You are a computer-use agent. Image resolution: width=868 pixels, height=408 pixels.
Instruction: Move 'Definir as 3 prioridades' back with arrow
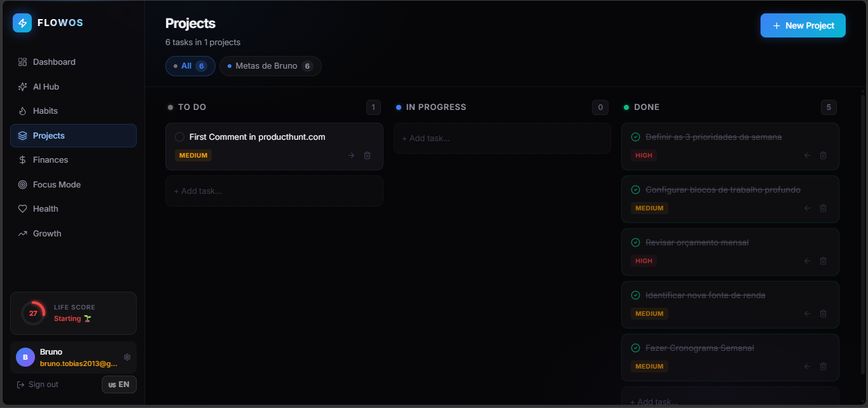[807, 155]
